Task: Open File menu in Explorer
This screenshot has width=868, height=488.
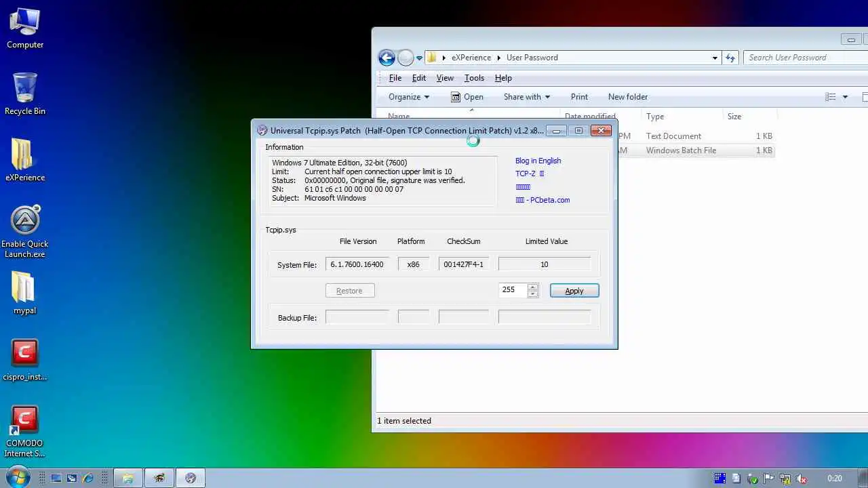Action: 395,78
